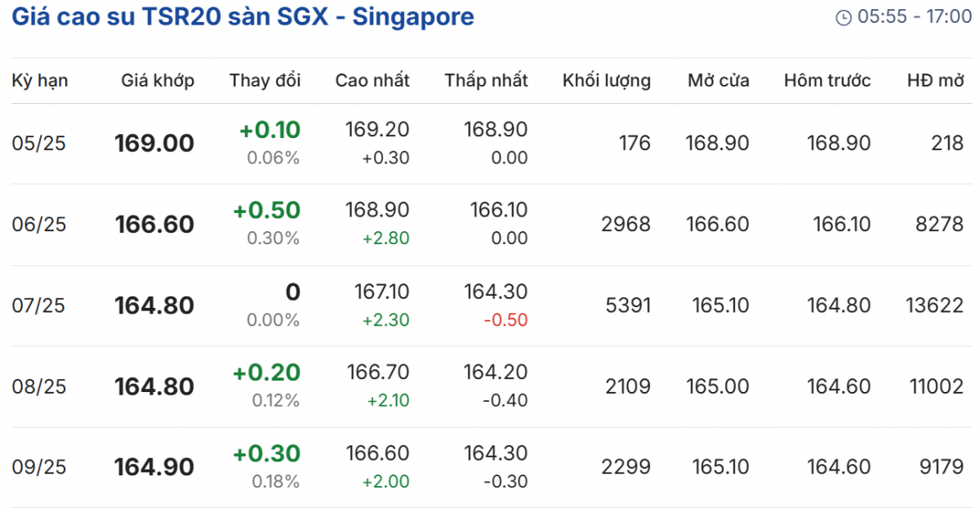
Task: Click the +0.50 change value
Action: [x=266, y=210]
